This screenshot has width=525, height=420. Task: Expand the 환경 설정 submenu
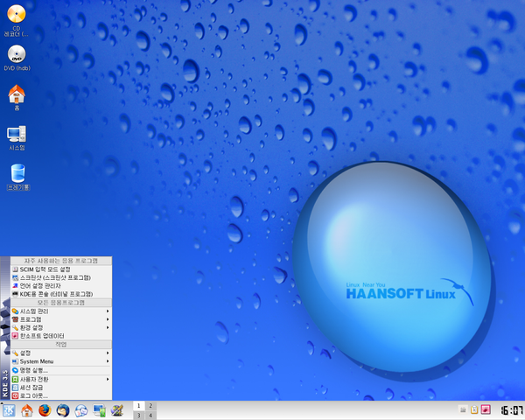tap(61, 327)
